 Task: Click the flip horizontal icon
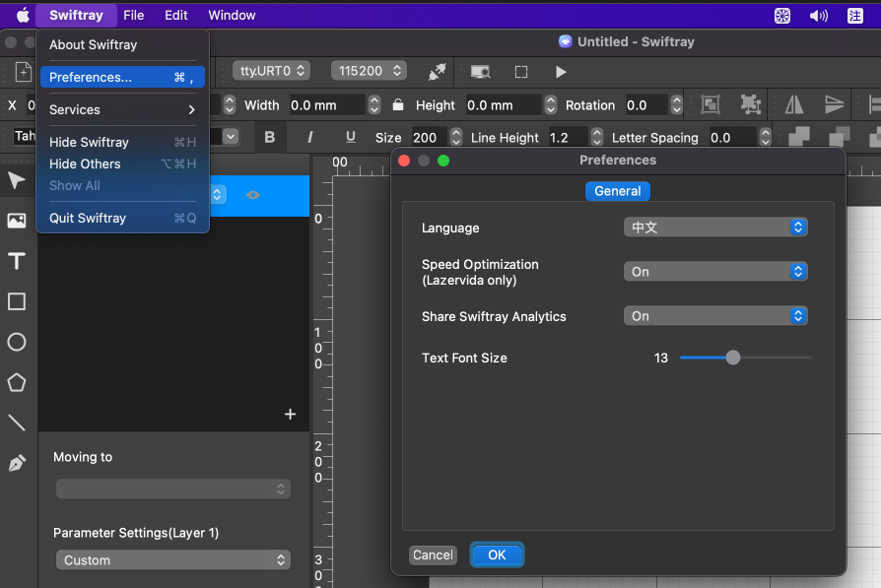[x=794, y=104]
